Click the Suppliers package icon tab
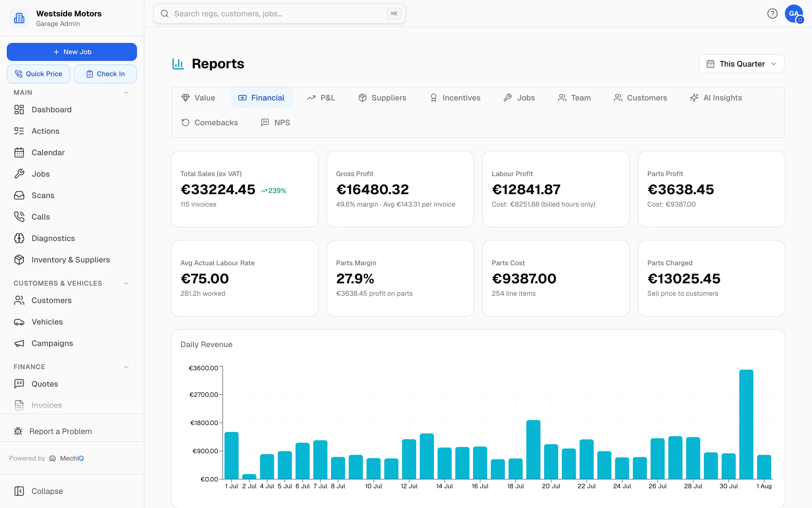 (362, 98)
